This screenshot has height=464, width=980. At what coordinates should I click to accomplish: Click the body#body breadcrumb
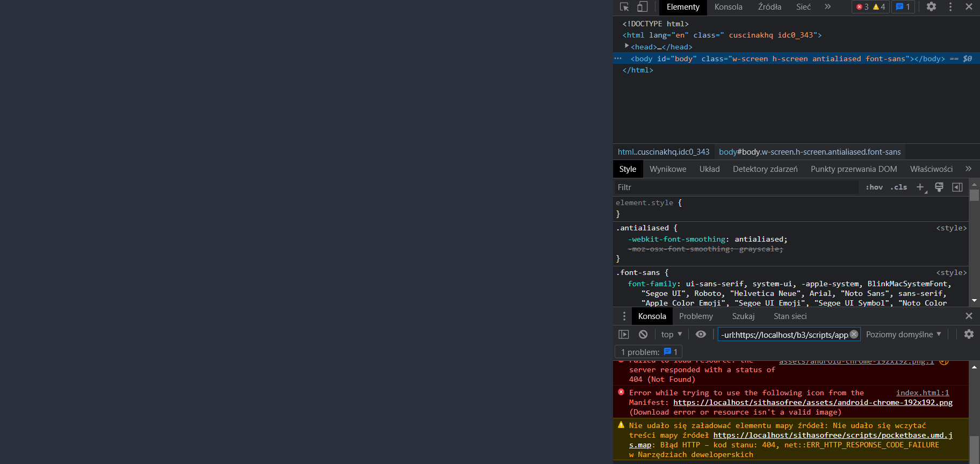[810, 152]
